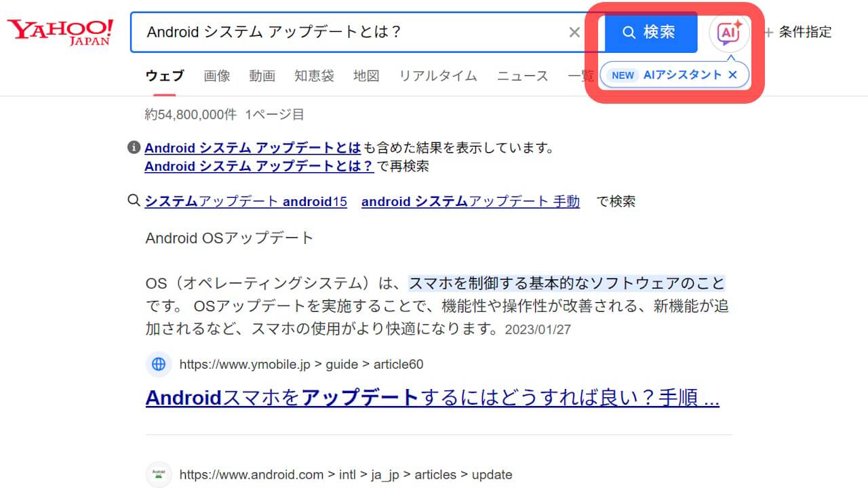Open the 知恵袋 tab
868x488 pixels.
[x=314, y=76]
